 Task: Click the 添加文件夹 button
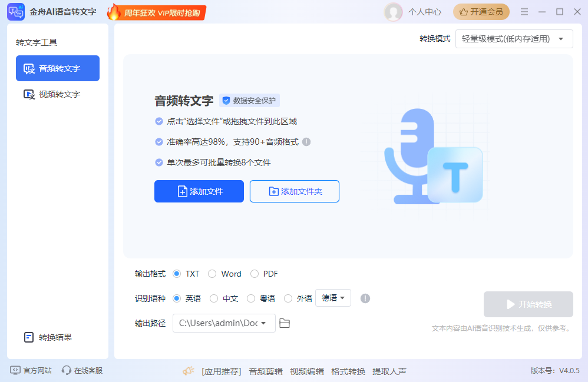pyautogui.click(x=295, y=191)
